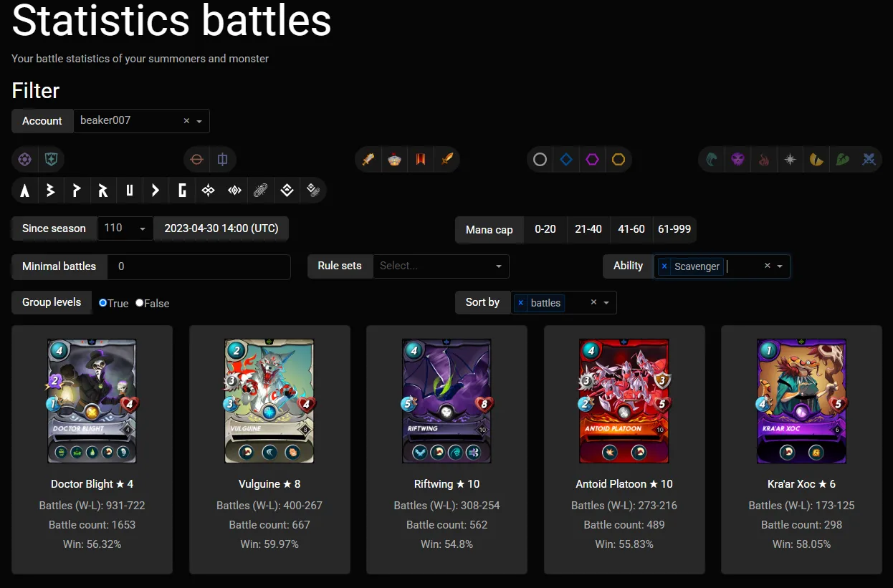Toggle mana cap 0-20 filter
The image size is (893, 588).
coord(545,229)
